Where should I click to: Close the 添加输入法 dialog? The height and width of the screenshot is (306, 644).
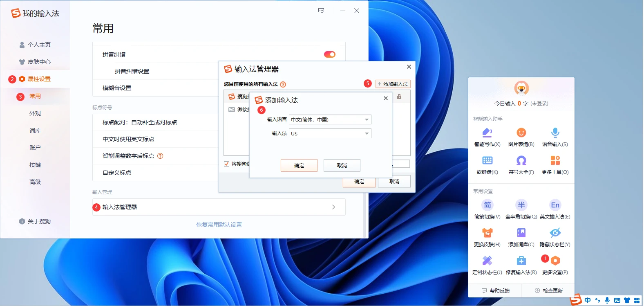[x=386, y=98]
